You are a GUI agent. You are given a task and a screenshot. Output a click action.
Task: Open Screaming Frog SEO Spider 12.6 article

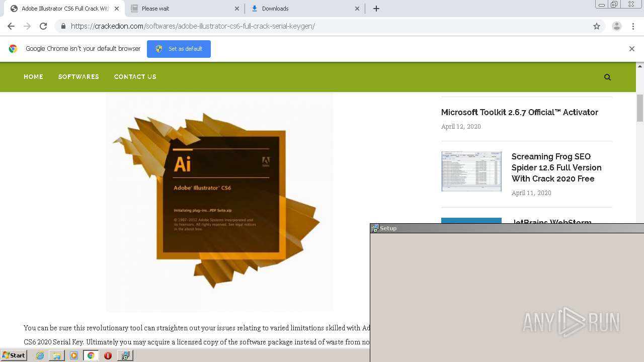coord(556,167)
